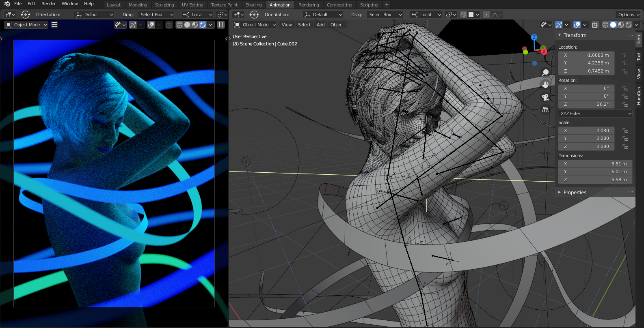Toggle snapping magnet in right viewport toolbar
644x328 pixels.
463,15
